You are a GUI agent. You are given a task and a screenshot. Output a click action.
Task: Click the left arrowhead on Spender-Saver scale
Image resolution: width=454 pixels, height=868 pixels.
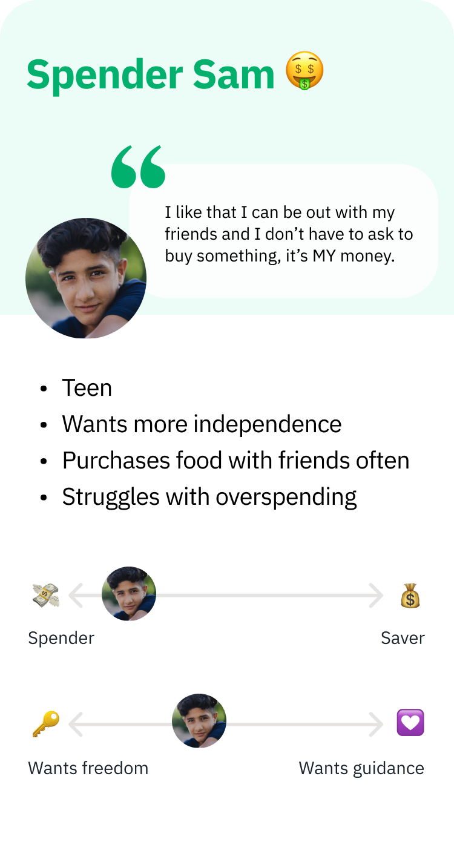click(x=75, y=596)
